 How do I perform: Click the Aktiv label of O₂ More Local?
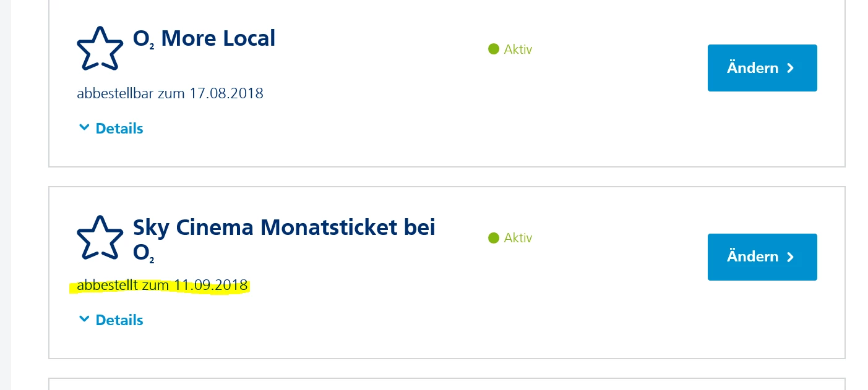(518, 49)
